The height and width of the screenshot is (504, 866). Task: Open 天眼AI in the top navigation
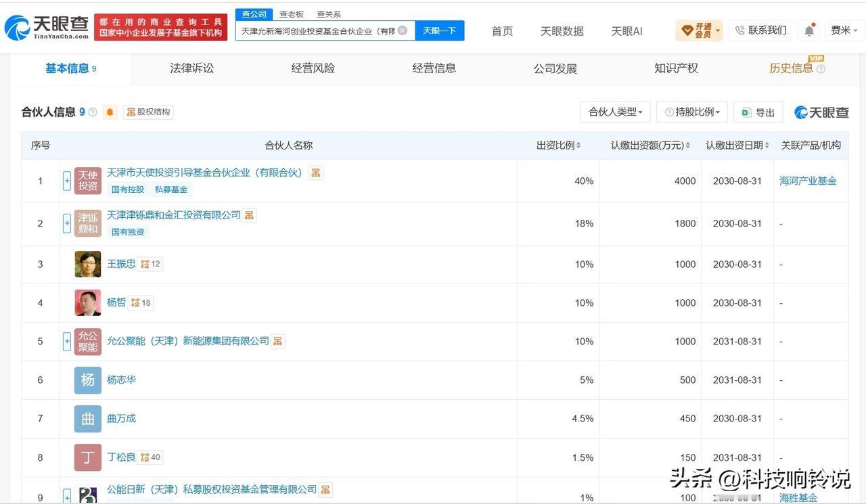point(626,31)
